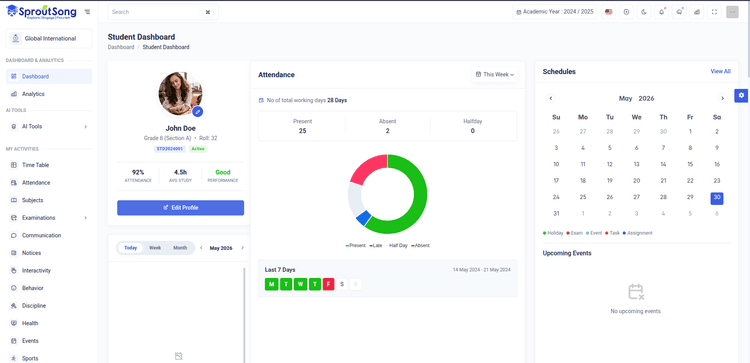The height and width of the screenshot is (363, 750).
Task: Click the Health sidebar icon
Action: click(x=13, y=323)
